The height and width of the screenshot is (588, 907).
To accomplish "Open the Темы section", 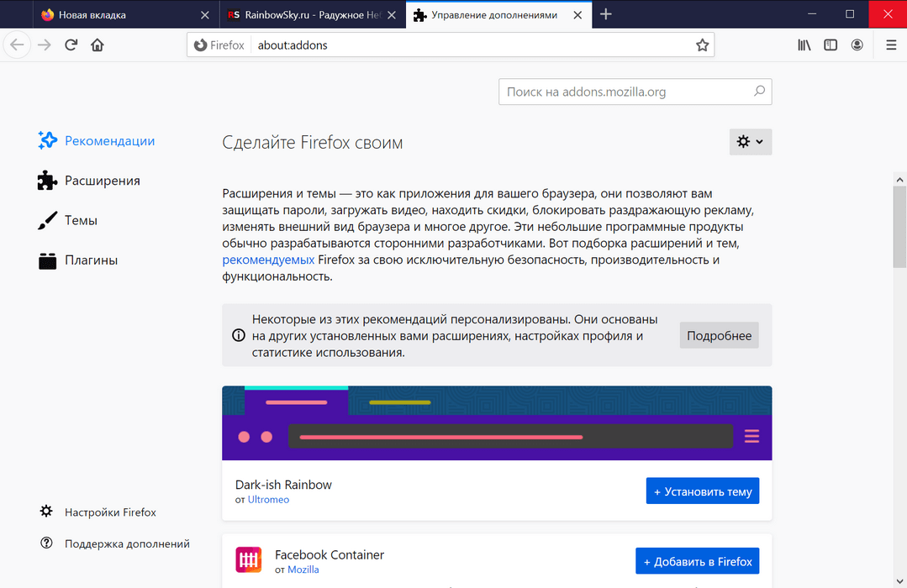I will tap(68, 220).
